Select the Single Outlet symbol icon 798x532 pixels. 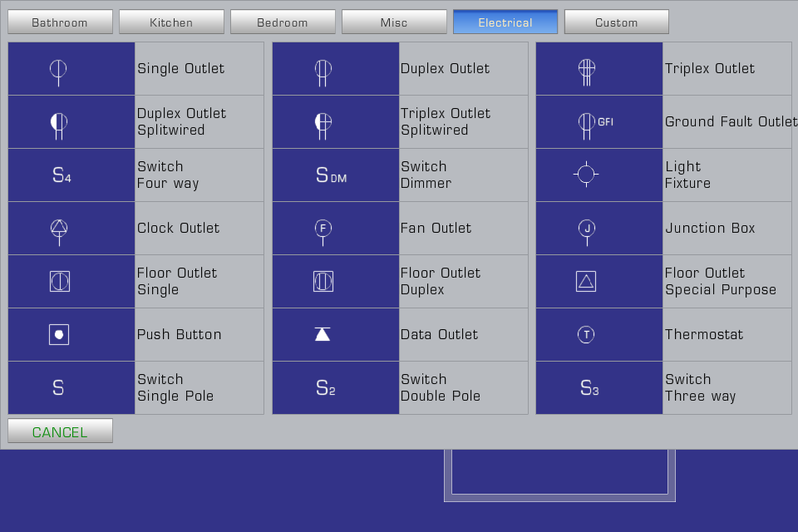coord(58,70)
